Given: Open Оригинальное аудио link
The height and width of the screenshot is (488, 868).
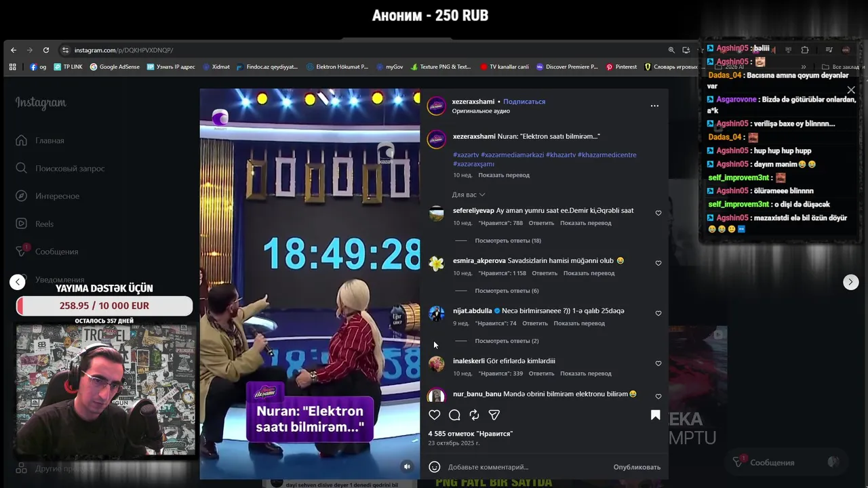Looking at the screenshot, I should pyautogui.click(x=481, y=111).
